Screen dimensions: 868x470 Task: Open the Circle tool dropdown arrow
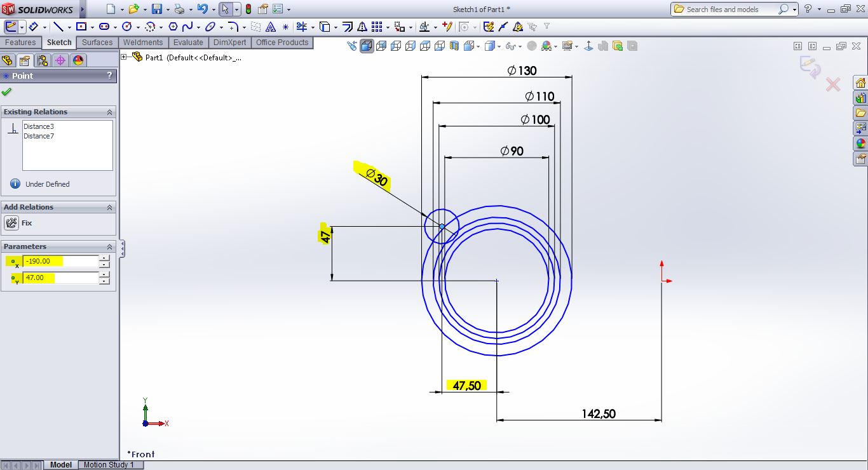click(137, 27)
